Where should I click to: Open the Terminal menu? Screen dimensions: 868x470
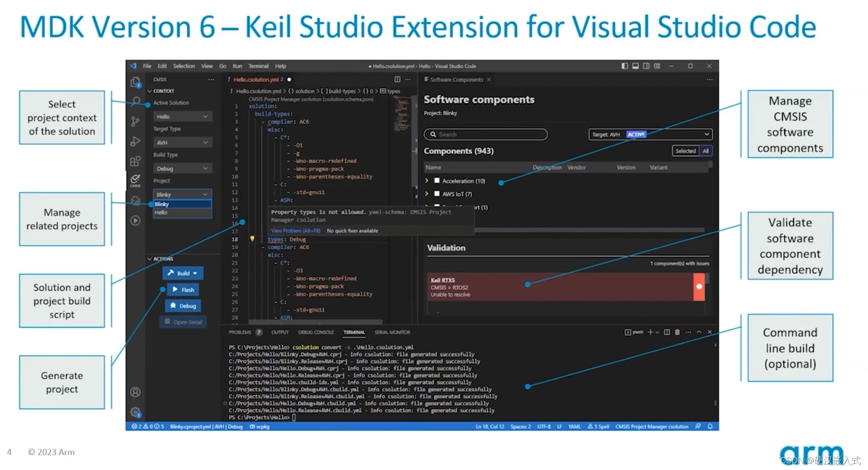(x=258, y=66)
